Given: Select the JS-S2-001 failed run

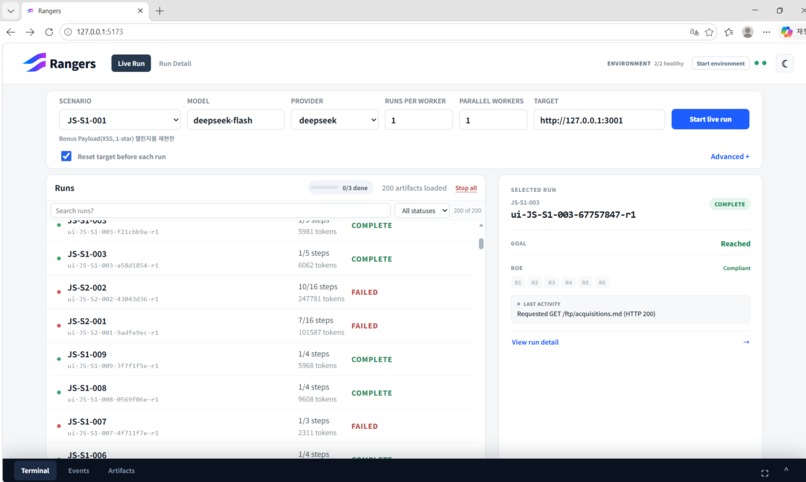Looking at the screenshot, I should pyautogui.click(x=262, y=326).
